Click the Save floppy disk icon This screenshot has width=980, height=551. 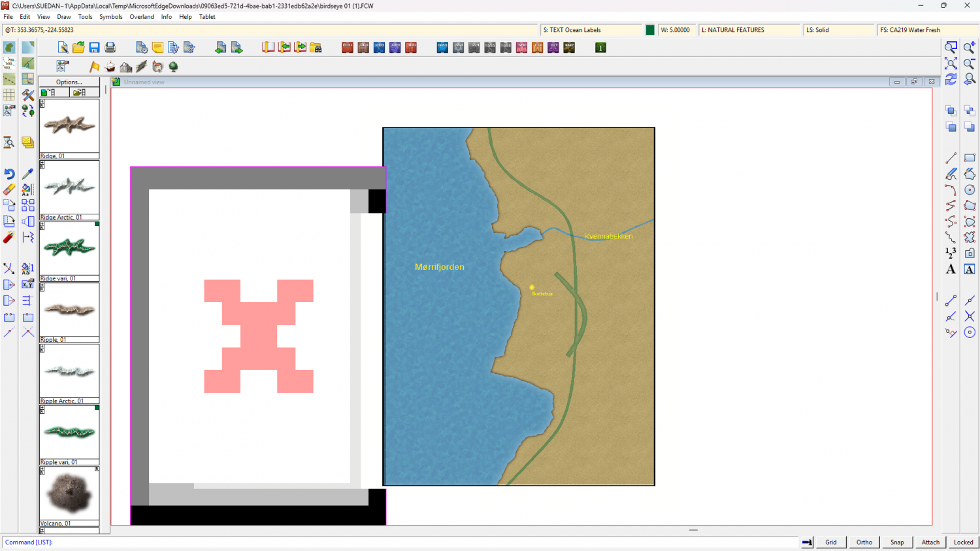94,48
